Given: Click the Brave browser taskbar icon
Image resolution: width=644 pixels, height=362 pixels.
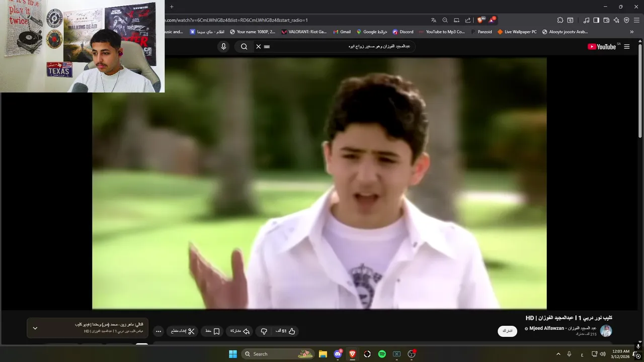Looking at the screenshot, I should 352,354.
